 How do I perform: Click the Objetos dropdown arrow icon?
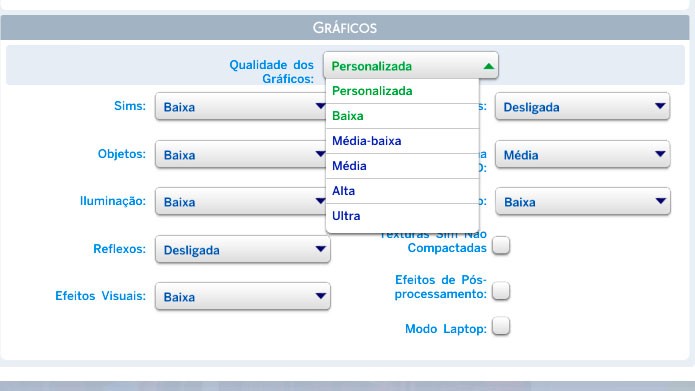pyautogui.click(x=321, y=154)
